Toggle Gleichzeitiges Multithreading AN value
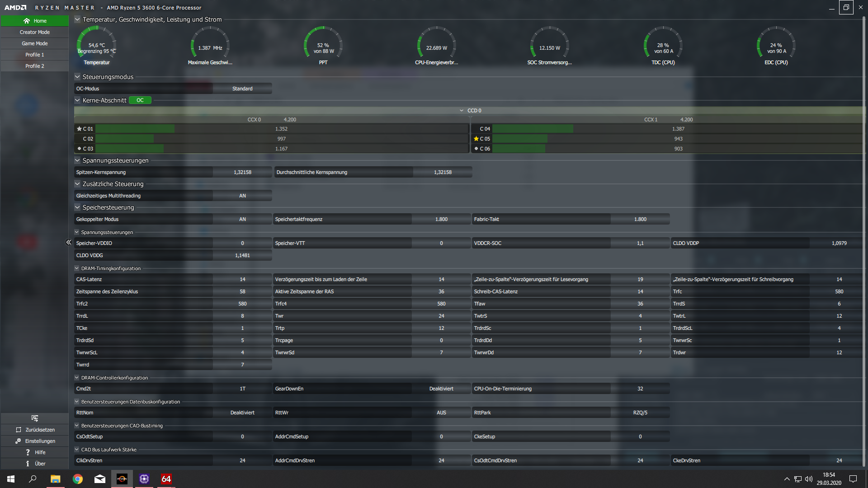 242,196
